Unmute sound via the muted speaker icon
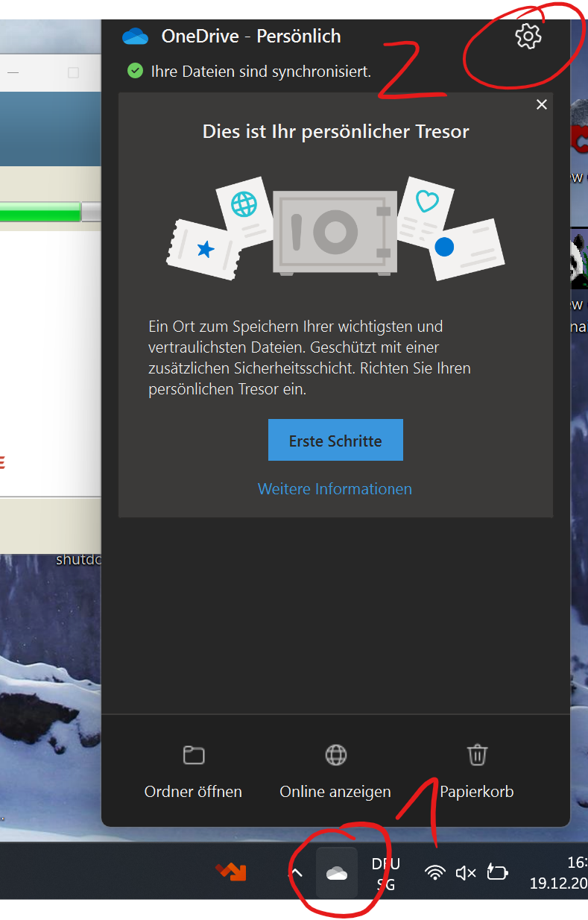Viewport: 588px width, 920px height. pos(466,873)
